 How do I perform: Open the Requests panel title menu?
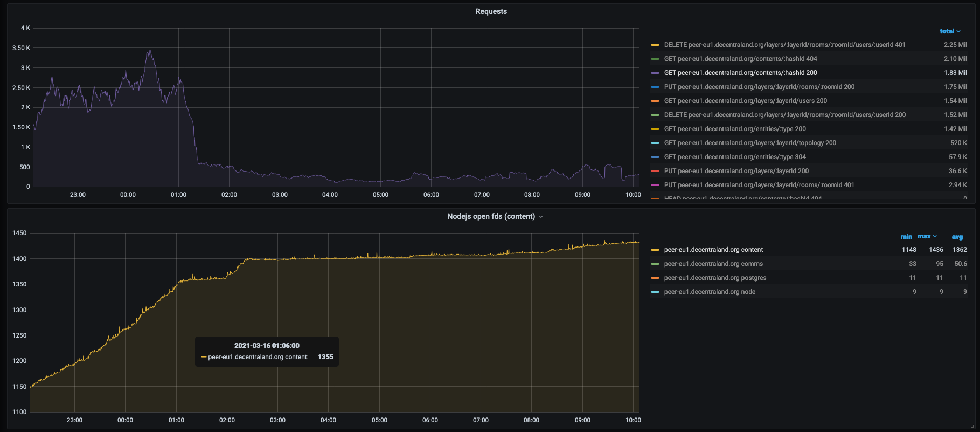[491, 11]
